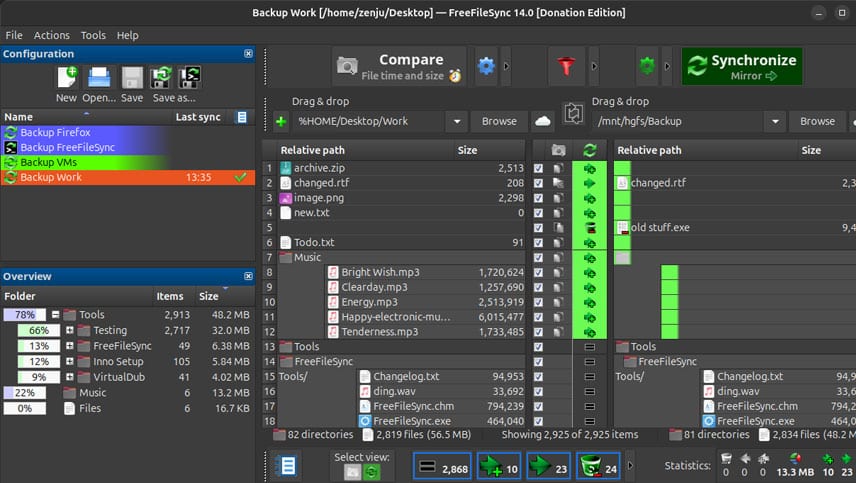Uncheck the ding.wav row checkbox
Image resolution: width=856 pixels, height=483 pixels.
[538, 392]
